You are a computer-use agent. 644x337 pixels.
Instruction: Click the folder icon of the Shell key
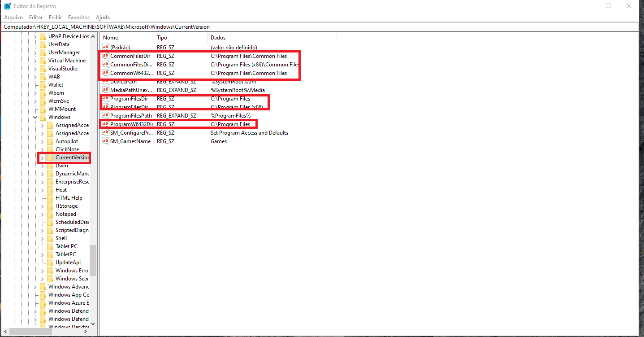click(x=50, y=238)
